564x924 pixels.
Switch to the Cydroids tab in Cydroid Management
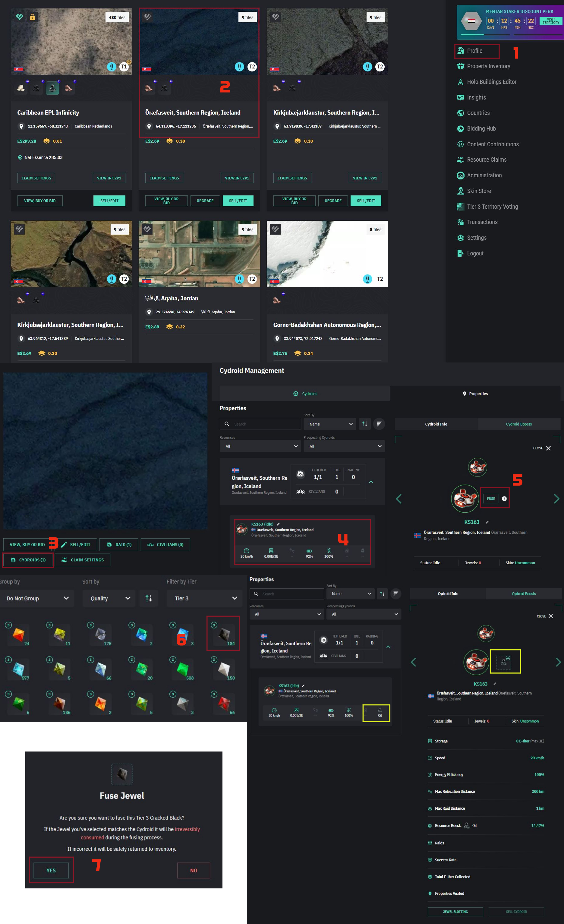click(305, 393)
